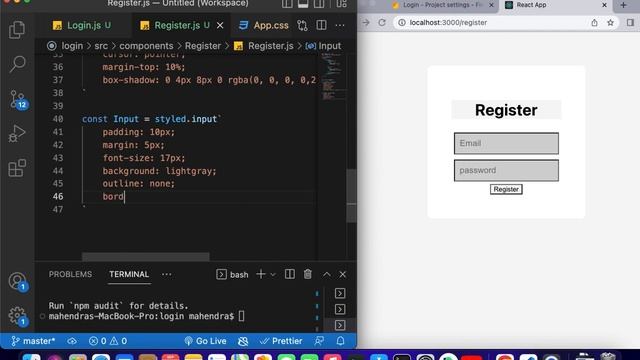Reload the browser page
The height and width of the screenshot is (360, 640).
click(x=382, y=22)
